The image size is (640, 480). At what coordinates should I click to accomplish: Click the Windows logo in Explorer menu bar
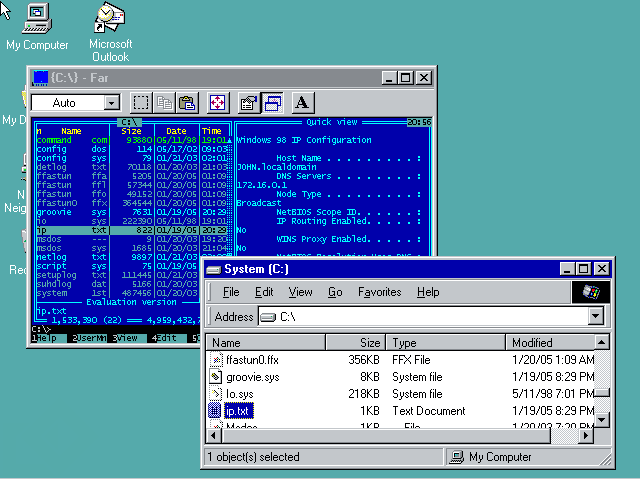[x=591, y=292]
